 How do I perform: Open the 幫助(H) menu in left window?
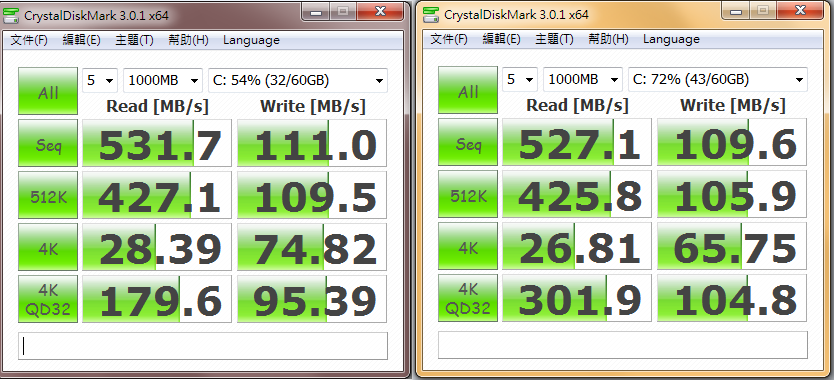pyautogui.click(x=188, y=40)
